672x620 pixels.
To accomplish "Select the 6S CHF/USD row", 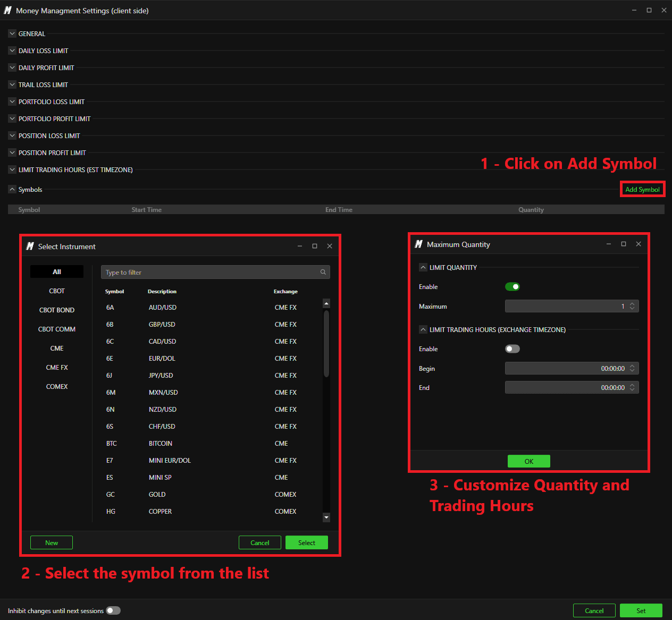I will [x=212, y=426].
